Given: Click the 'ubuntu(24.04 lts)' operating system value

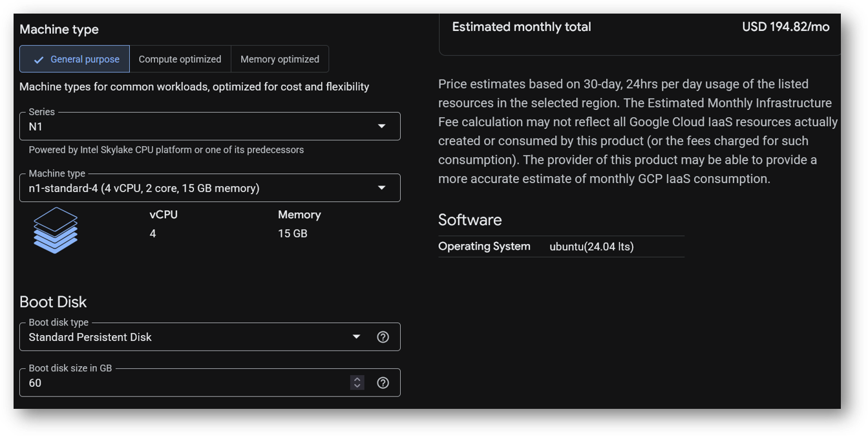Looking at the screenshot, I should (591, 246).
